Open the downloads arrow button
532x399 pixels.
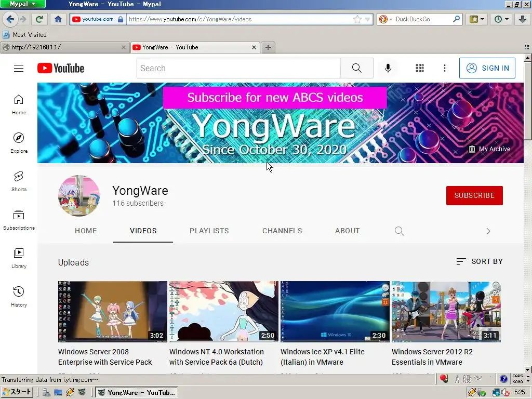tap(523, 19)
